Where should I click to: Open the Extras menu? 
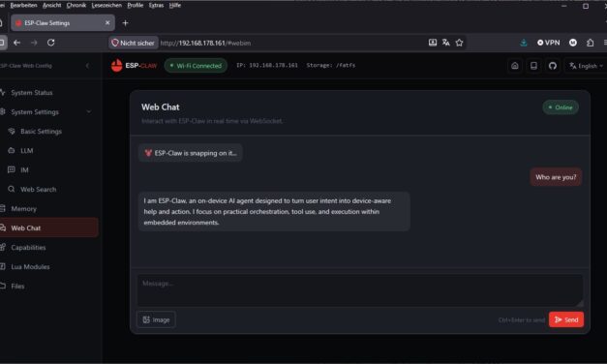tap(156, 6)
